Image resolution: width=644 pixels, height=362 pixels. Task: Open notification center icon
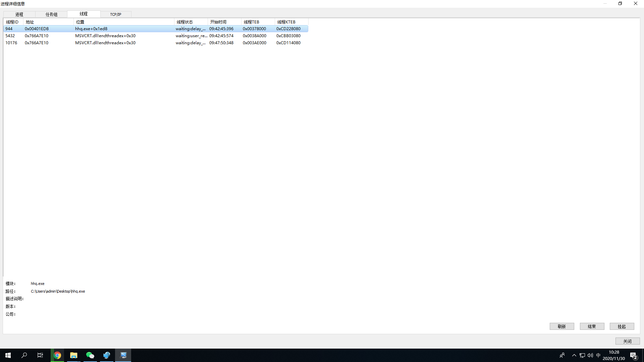pyautogui.click(x=633, y=356)
